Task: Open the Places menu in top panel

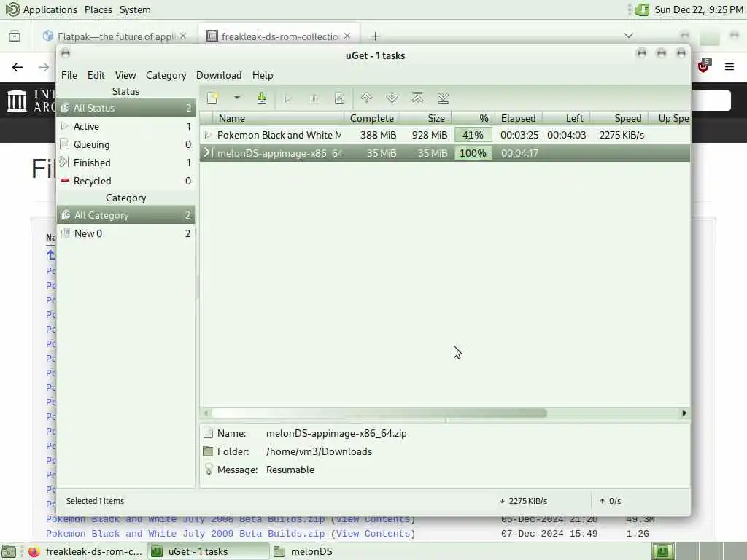Action: point(98,9)
